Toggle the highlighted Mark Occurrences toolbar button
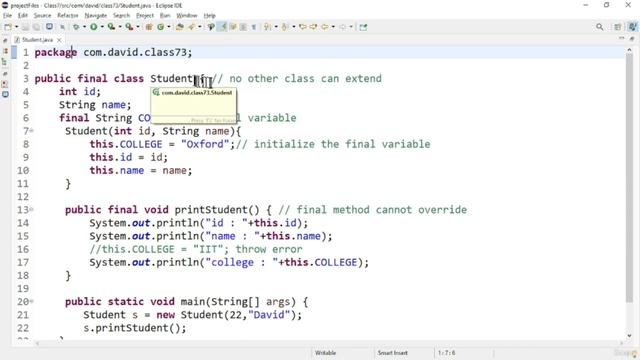Image resolution: width=640 pixels, height=360 pixels. point(223,27)
